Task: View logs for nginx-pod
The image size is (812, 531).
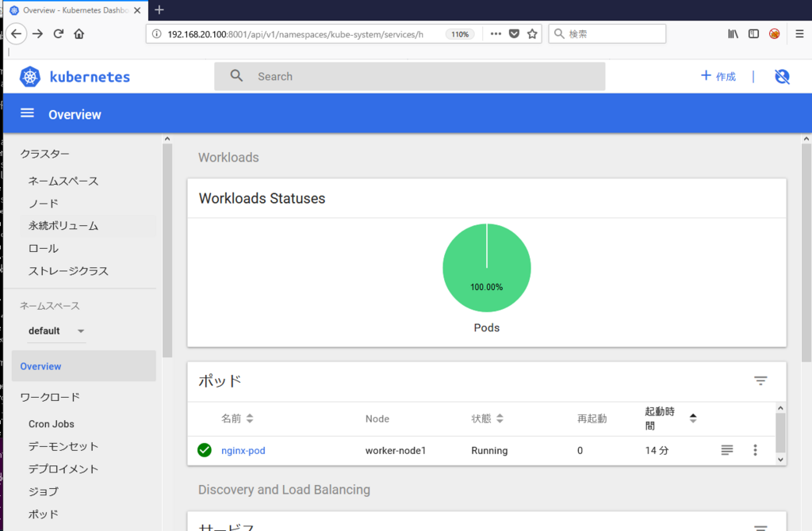Action: (727, 450)
